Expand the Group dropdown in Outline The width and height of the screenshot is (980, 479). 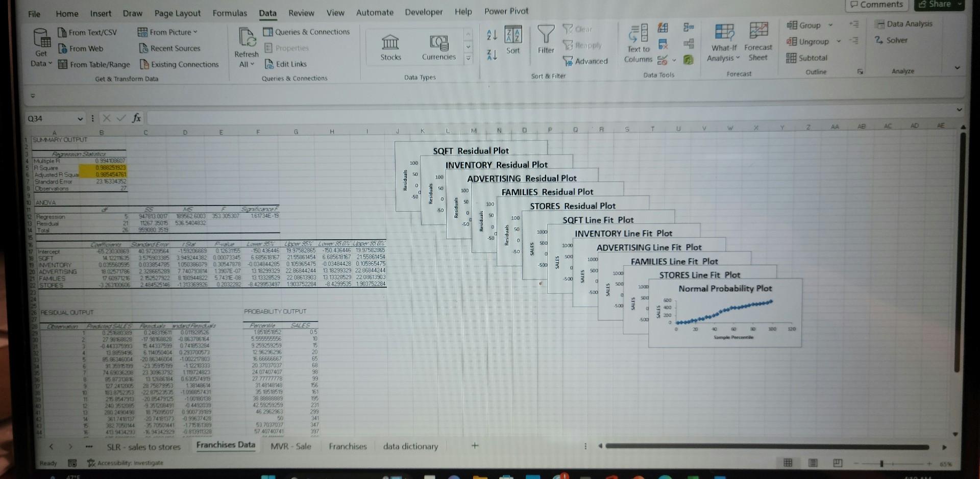coord(829,26)
